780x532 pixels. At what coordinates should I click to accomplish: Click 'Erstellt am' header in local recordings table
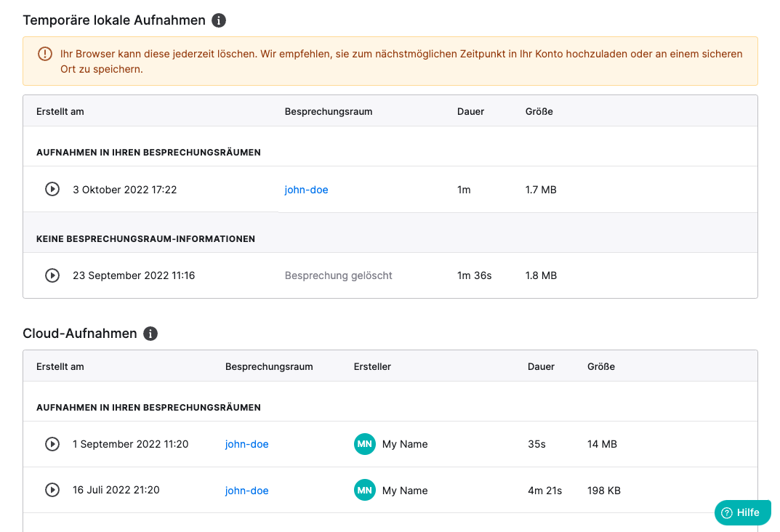click(x=60, y=111)
